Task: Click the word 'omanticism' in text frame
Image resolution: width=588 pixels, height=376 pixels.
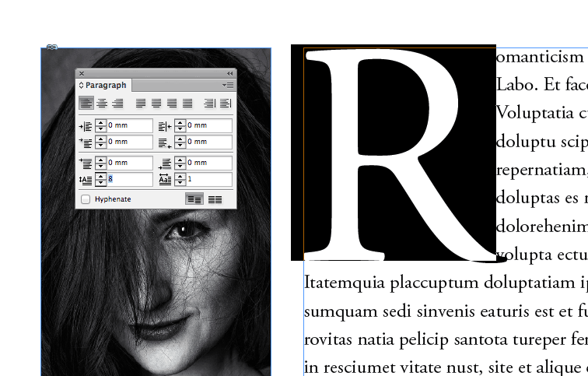Action: coord(540,58)
